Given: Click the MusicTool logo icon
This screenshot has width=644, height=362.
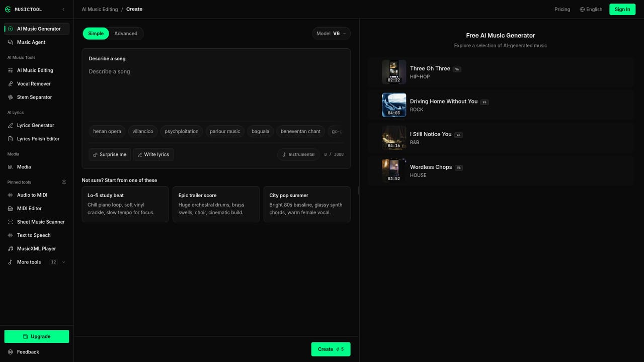Looking at the screenshot, I should (x=8, y=9).
